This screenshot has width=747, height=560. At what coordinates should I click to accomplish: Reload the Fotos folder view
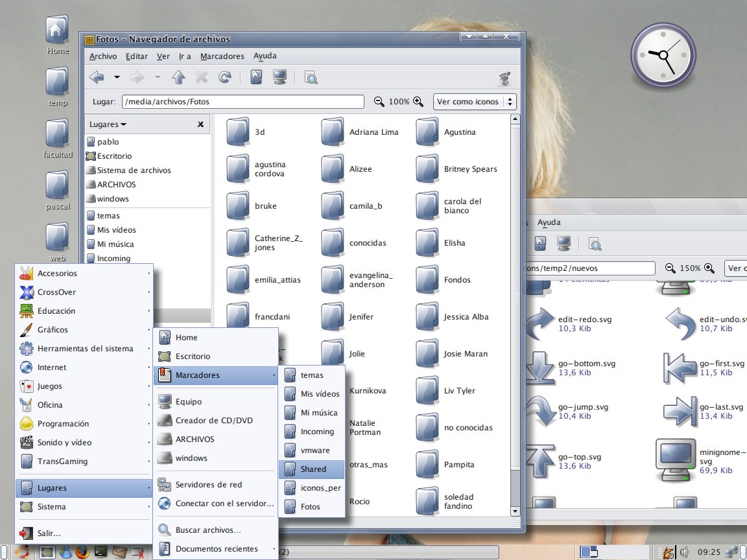coord(225,76)
